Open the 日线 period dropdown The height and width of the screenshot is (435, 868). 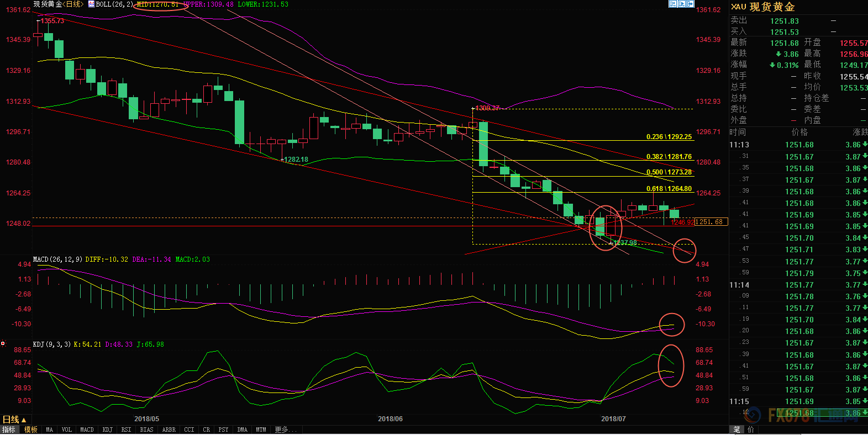point(15,420)
